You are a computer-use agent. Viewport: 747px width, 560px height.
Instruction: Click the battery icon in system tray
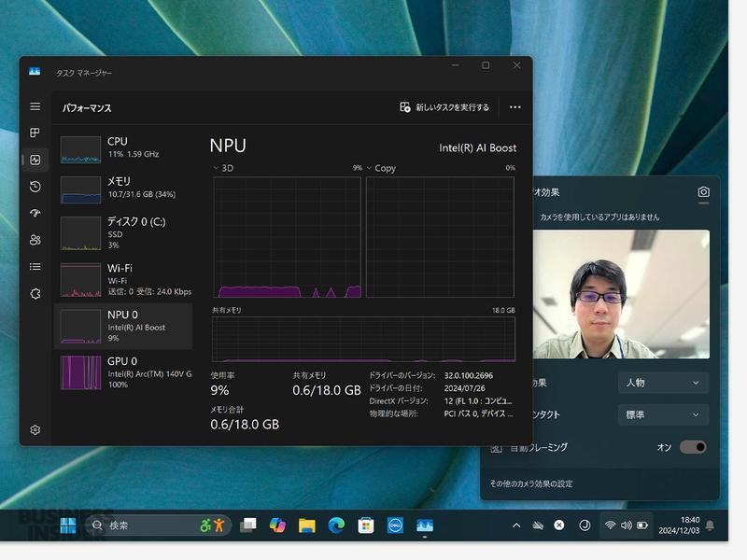642,525
